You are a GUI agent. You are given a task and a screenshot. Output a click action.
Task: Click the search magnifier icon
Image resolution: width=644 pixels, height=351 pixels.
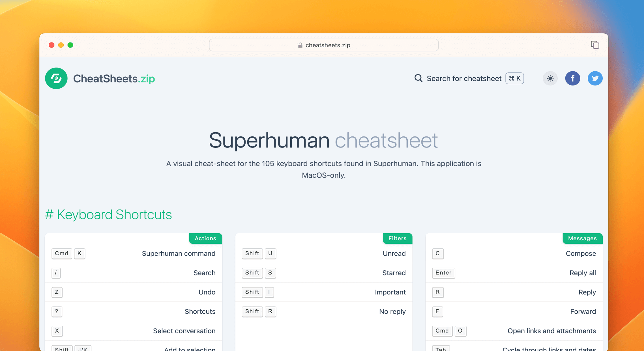[418, 78]
